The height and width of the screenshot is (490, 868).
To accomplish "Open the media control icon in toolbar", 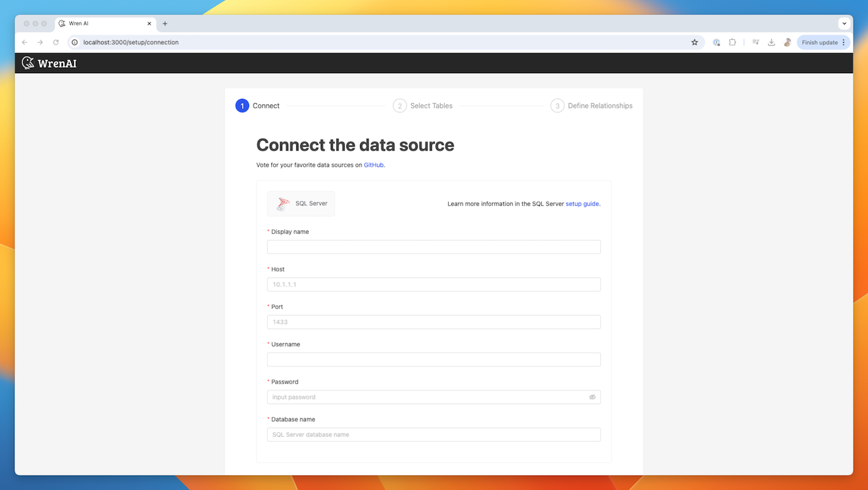I will click(755, 42).
